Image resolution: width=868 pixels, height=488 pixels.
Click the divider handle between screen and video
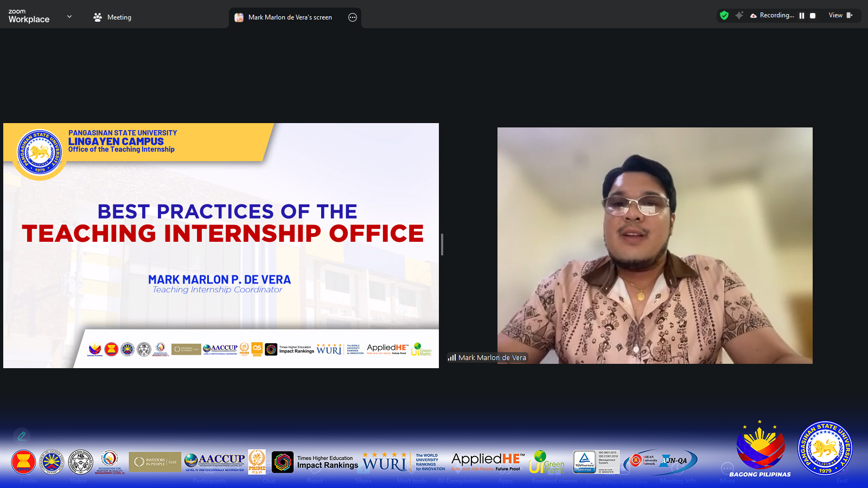[x=442, y=245]
